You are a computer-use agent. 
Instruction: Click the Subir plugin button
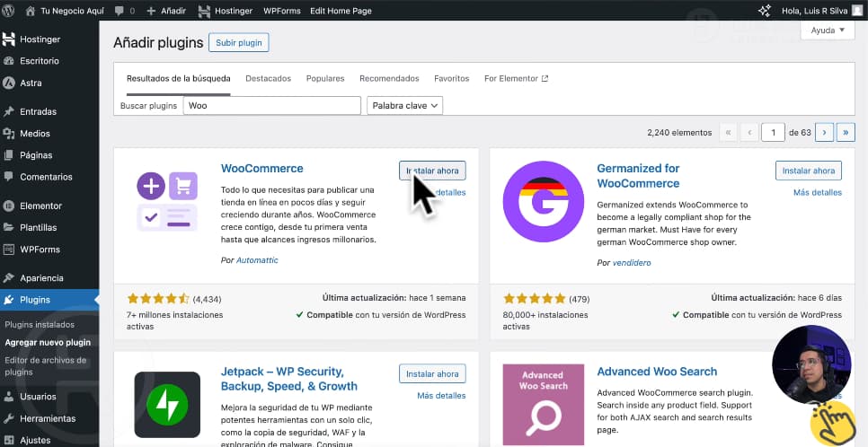coord(239,42)
